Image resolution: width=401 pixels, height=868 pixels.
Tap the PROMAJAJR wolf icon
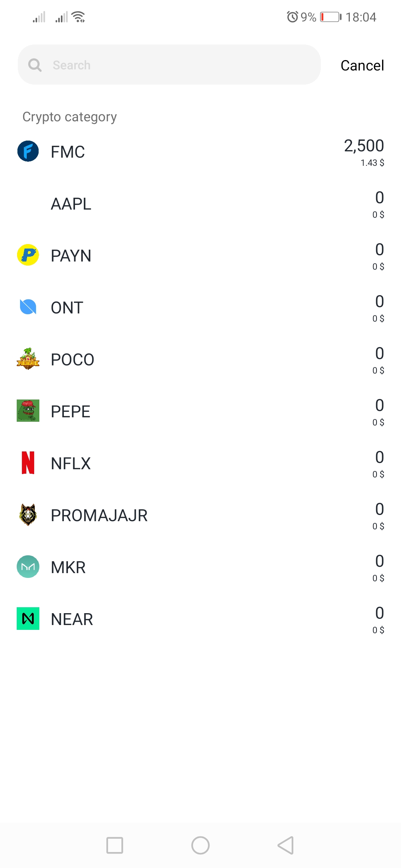[x=28, y=515]
